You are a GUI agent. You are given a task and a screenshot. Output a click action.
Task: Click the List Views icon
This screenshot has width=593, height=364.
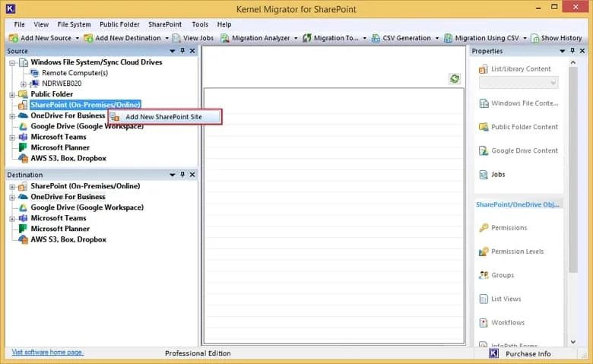point(484,299)
